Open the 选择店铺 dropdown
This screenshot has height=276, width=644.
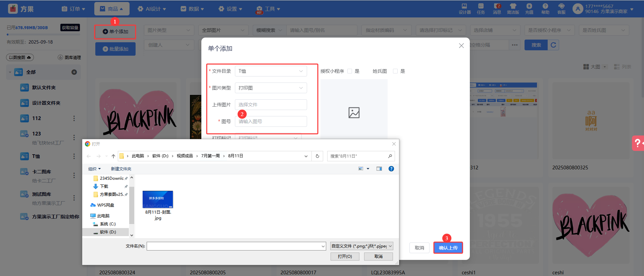pos(495,30)
